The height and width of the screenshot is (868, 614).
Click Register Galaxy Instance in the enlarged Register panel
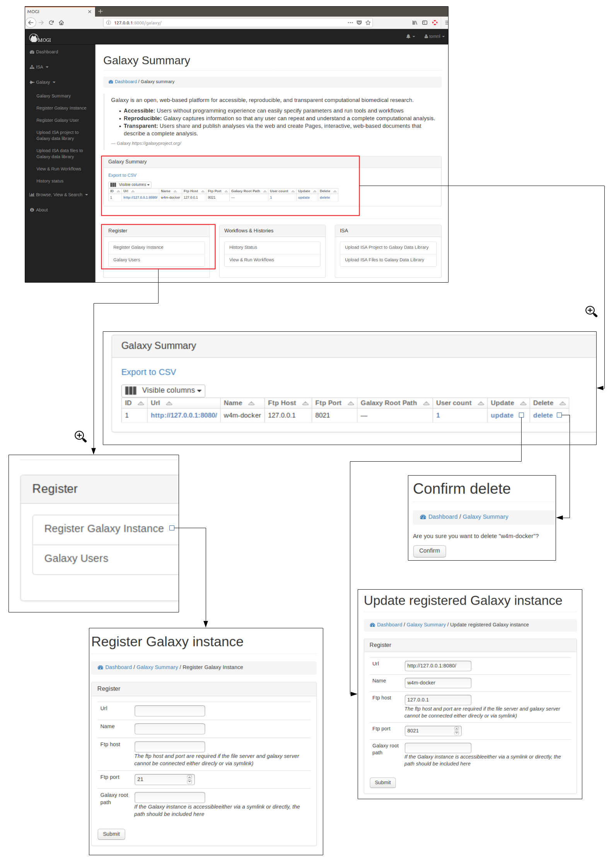(x=104, y=529)
